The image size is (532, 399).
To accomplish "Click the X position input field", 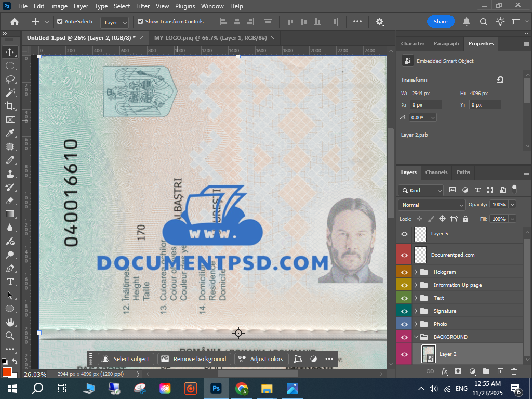I will click(425, 104).
